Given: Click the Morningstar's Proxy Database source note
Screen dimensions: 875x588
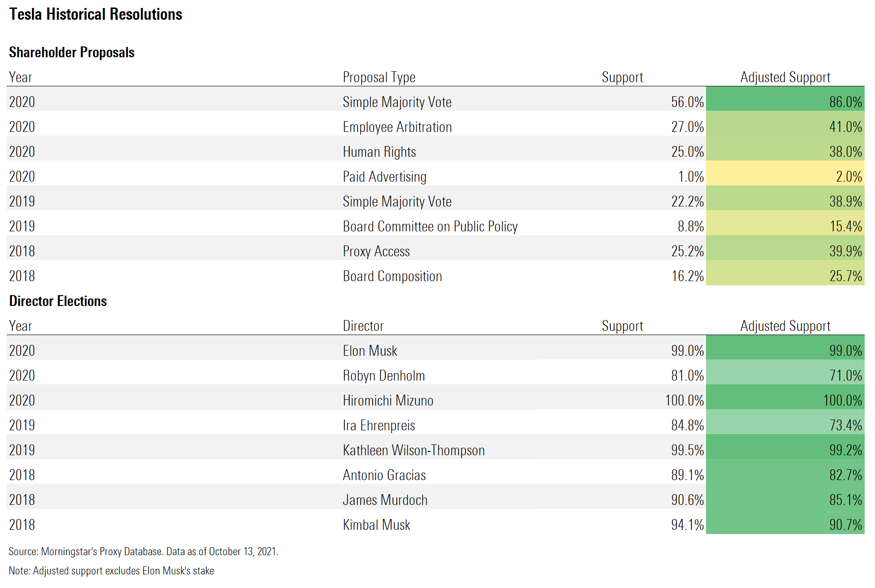Looking at the screenshot, I should (x=143, y=551).
